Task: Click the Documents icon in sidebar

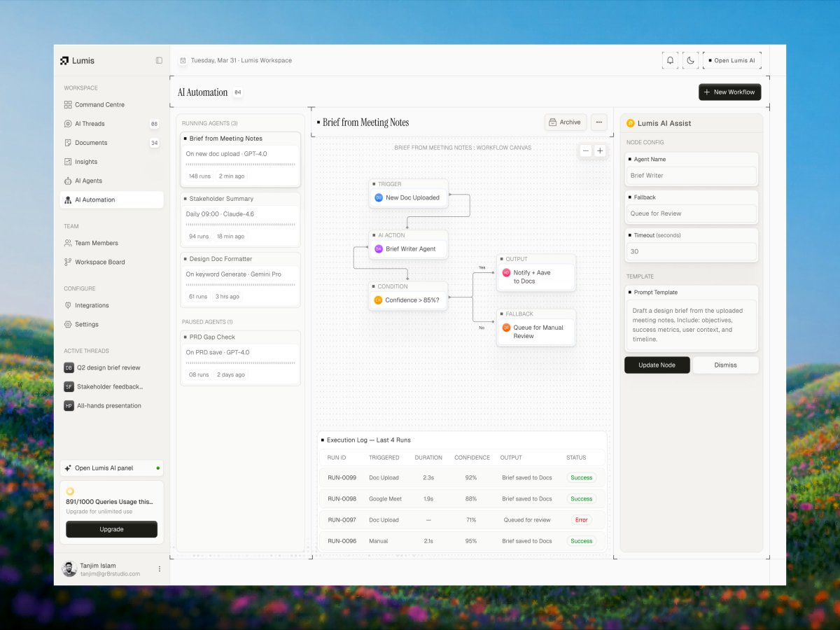Action: [x=68, y=143]
